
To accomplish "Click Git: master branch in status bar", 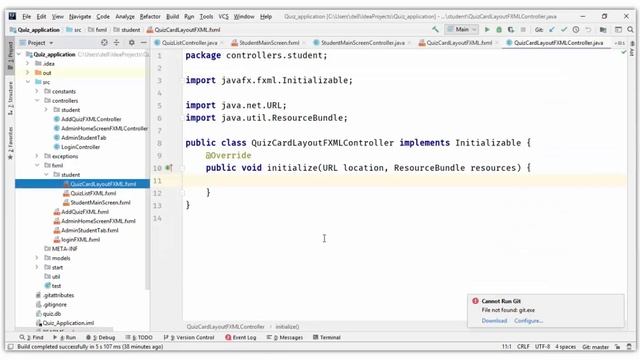I will point(595,347).
